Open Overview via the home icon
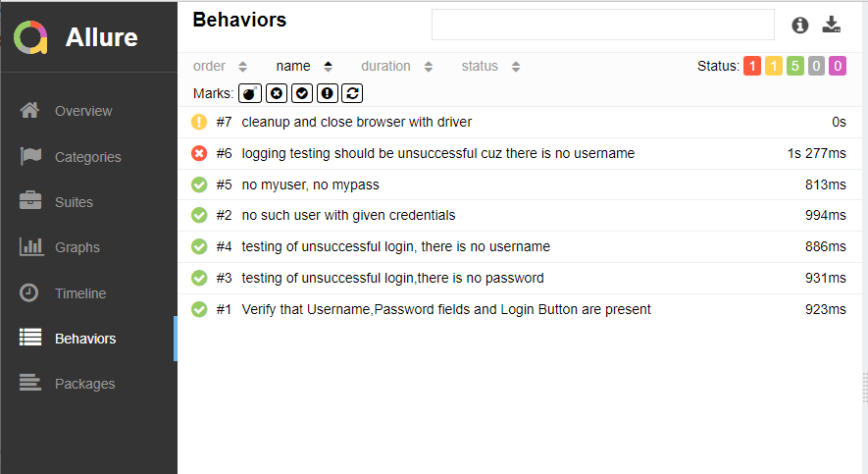The height and width of the screenshot is (474, 868). [30, 111]
